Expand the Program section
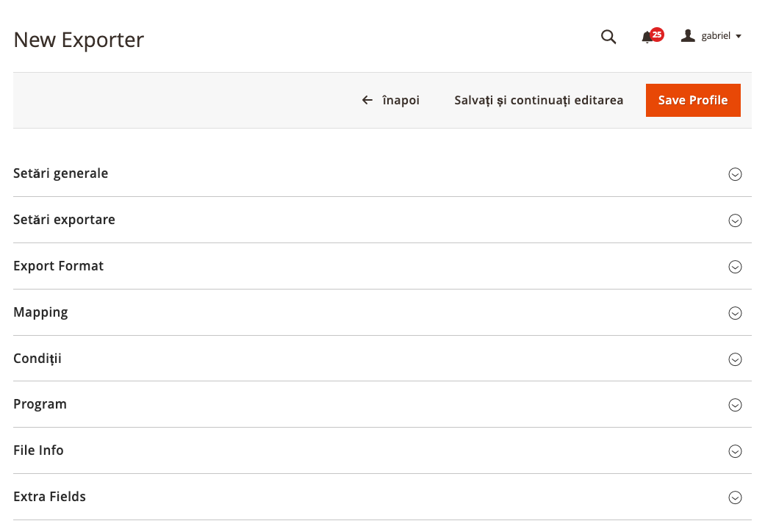This screenshot has width=765, height=532. coord(382,404)
